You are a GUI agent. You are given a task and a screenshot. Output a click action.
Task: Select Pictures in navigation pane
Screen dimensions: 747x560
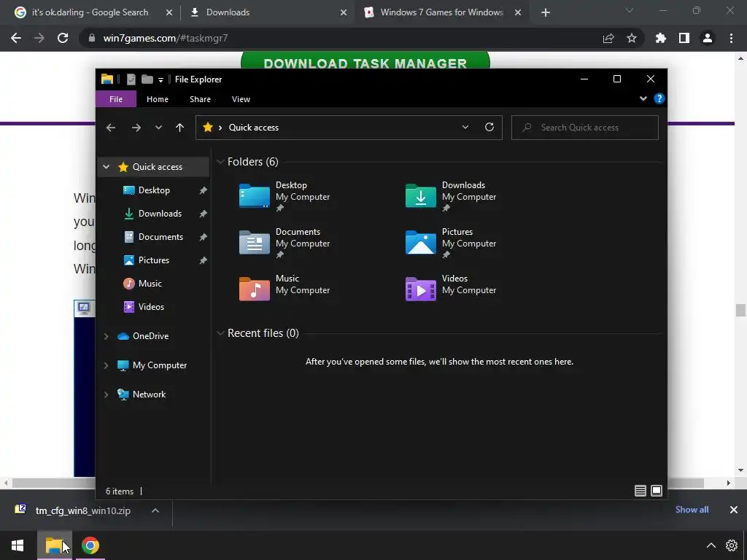tap(153, 260)
